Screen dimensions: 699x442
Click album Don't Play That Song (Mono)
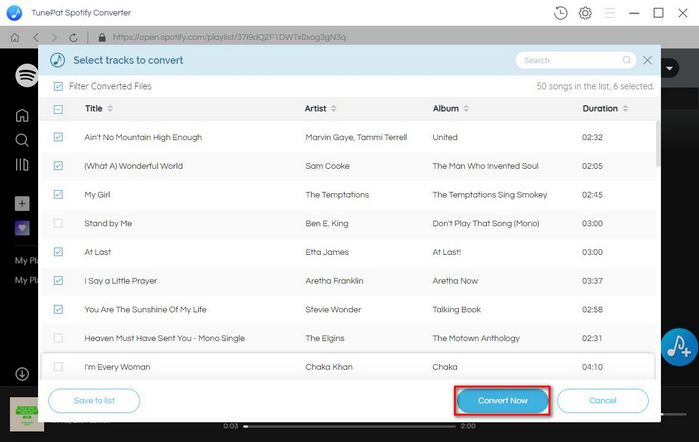click(x=485, y=223)
